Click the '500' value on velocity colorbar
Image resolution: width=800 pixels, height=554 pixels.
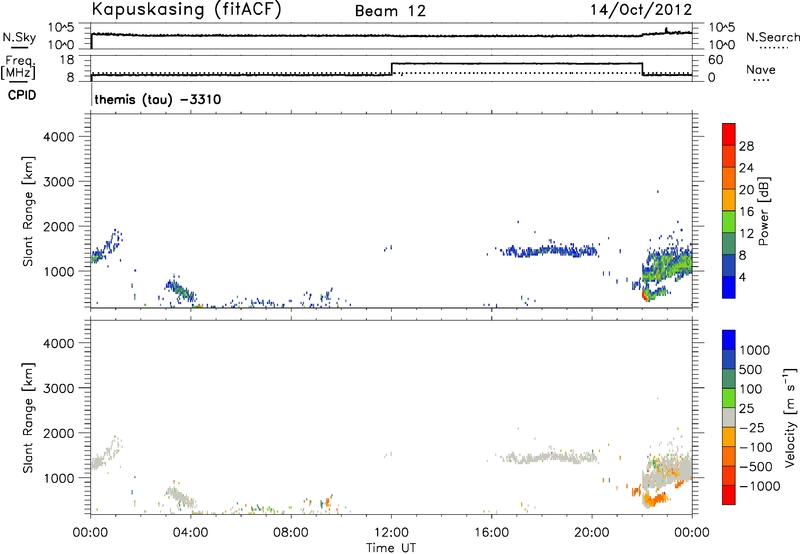click(751, 370)
